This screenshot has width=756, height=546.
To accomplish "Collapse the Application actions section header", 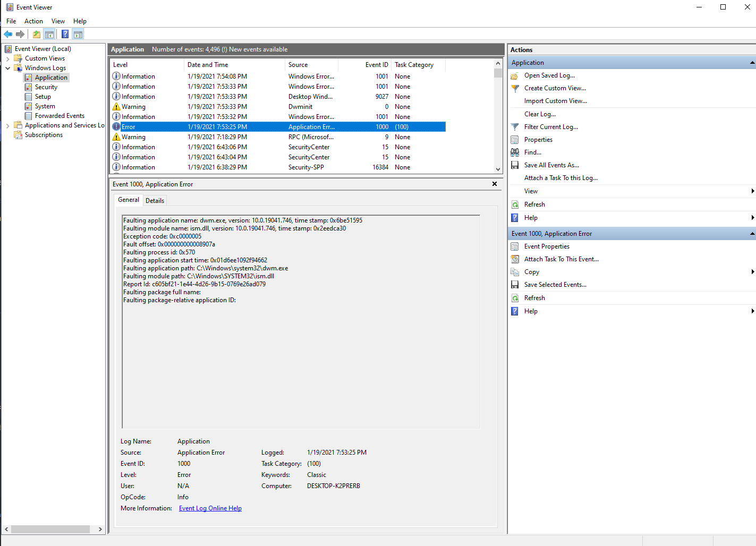I will click(752, 63).
